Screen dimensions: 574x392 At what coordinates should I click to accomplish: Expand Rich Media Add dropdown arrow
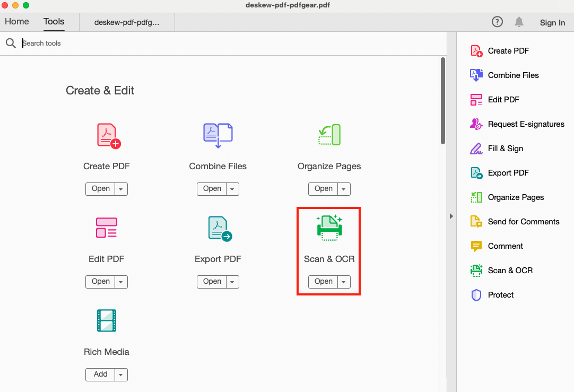tap(121, 375)
